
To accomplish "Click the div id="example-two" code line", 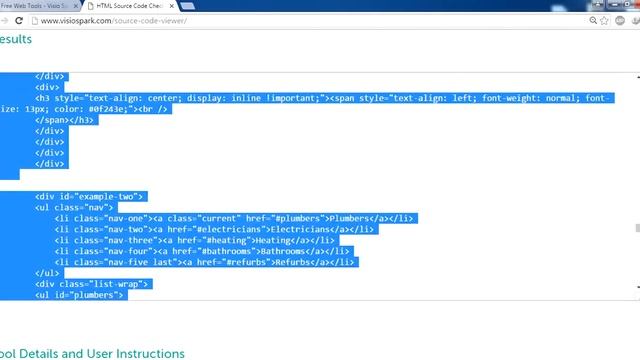I will pyautogui.click(x=89, y=197).
